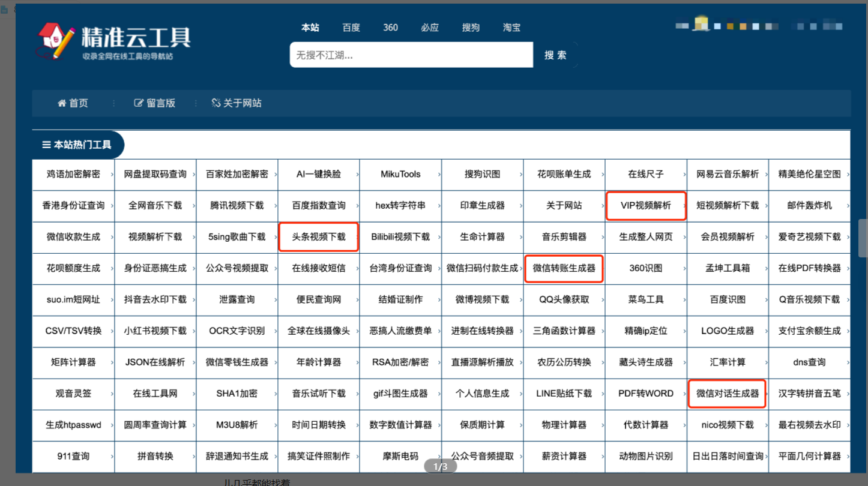868x486 pixels.
Task: Open the 平面几何计算器 tool
Action: pyautogui.click(x=809, y=456)
